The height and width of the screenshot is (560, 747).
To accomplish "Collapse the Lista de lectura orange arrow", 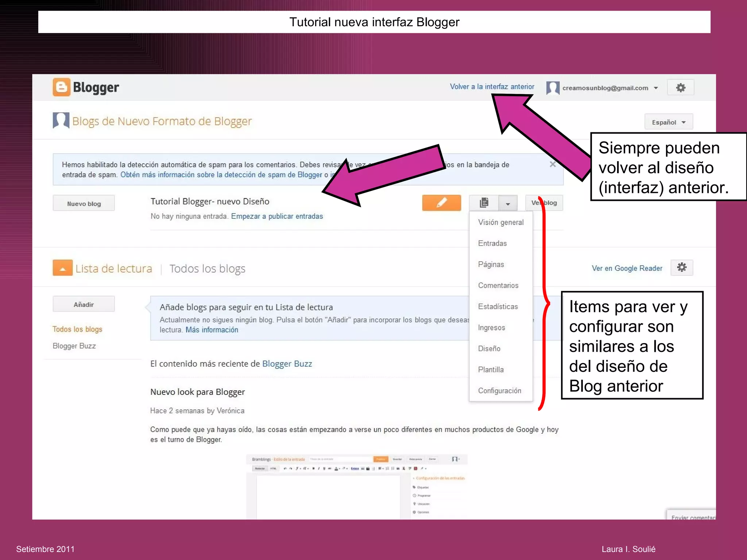I will [63, 268].
